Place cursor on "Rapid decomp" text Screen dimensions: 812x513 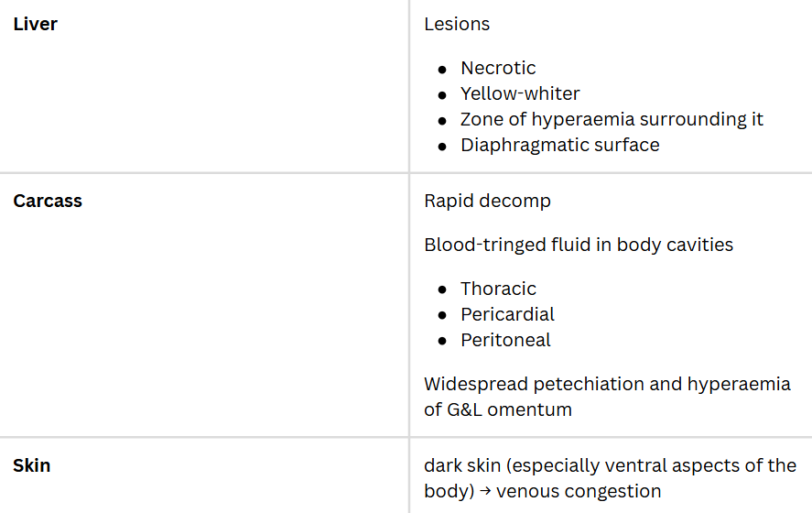click(487, 201)
